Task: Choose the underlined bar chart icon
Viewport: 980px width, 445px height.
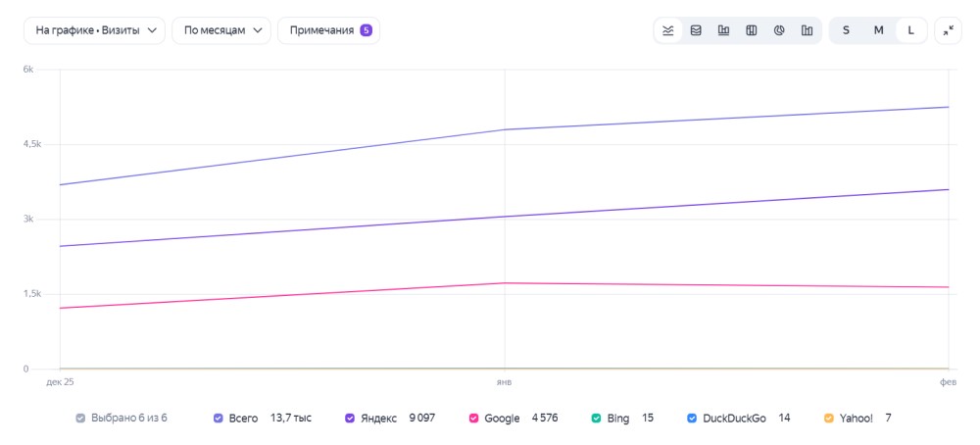Action: pyautogui.click(x=724, y=30)
